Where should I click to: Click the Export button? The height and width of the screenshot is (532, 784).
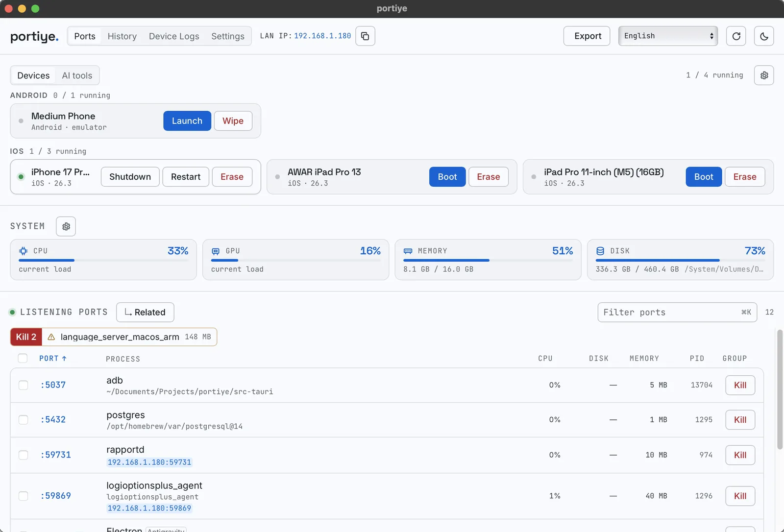tap(587, 36)
